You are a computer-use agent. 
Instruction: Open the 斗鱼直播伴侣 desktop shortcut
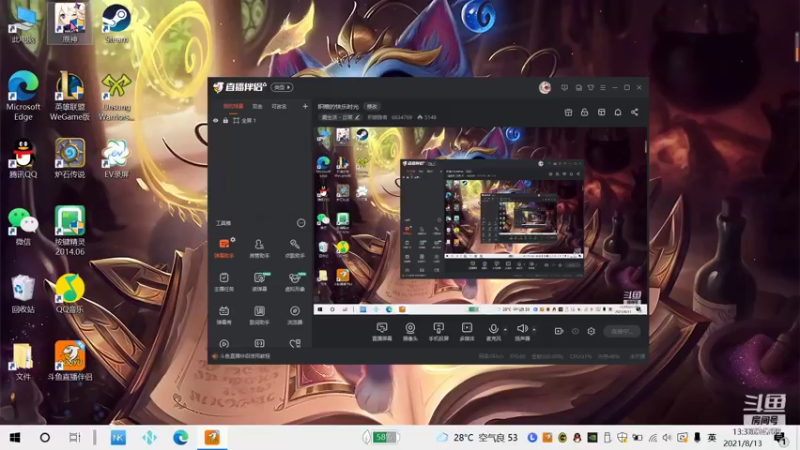click(x=70, y=361)
